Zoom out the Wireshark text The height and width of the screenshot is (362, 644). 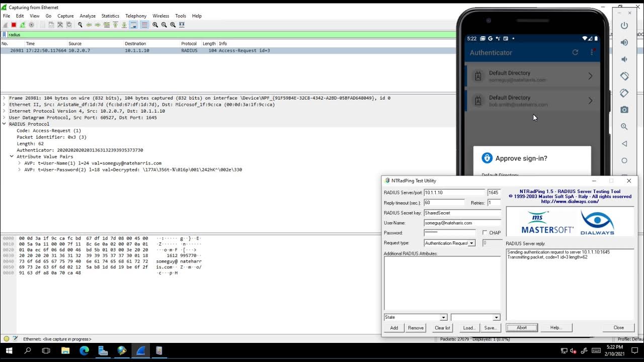(x=164, y=25)
